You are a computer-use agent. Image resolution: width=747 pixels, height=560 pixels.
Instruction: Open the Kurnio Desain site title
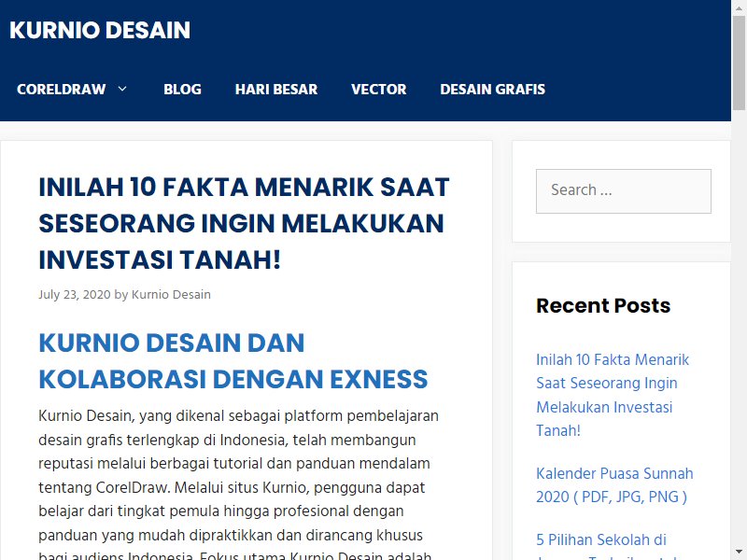point(100,30)
